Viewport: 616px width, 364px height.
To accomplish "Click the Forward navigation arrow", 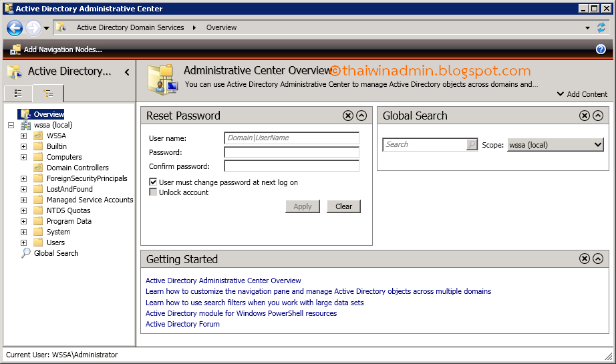I will (x=33, y=28).
